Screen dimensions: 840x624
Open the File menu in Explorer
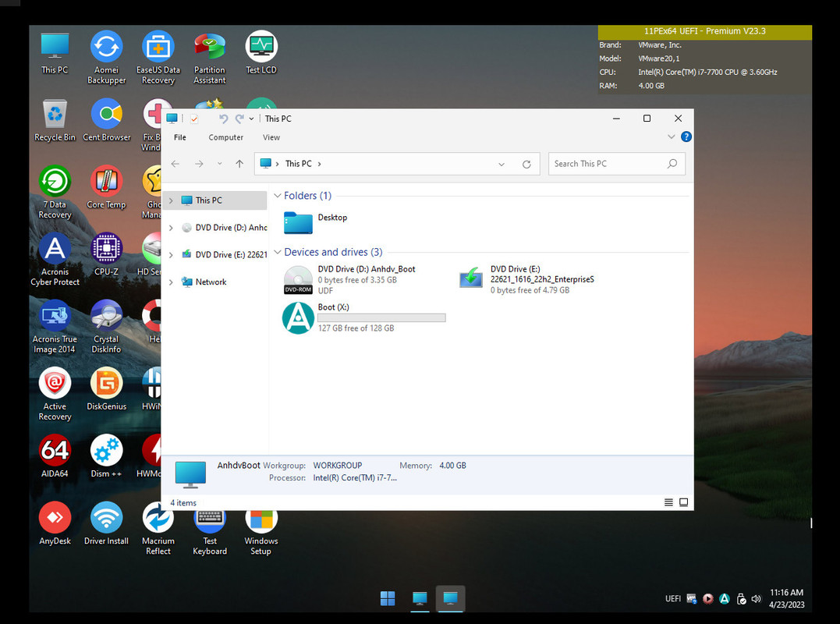(180, 137)
